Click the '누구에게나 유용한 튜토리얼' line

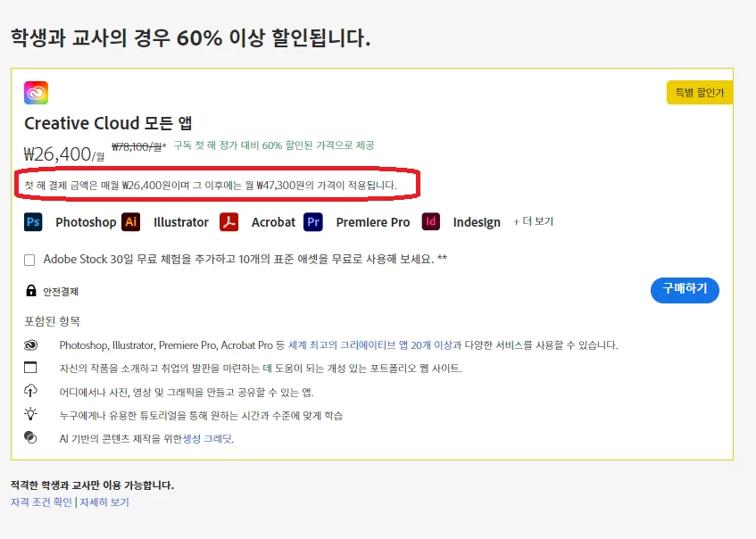pos(201,416)
